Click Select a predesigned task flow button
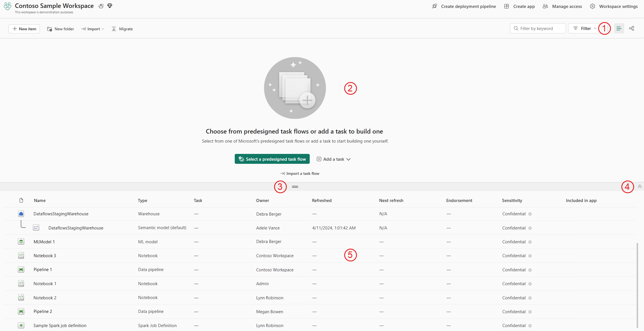The image size is (644, 331). (272, 159)
